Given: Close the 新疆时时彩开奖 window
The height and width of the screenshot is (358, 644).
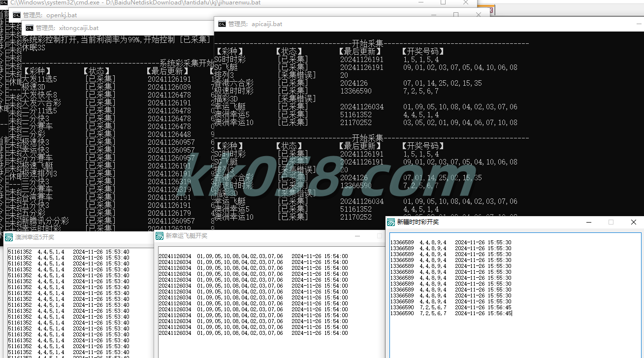Looking at the screenshot, I should (x=633, y=222).
